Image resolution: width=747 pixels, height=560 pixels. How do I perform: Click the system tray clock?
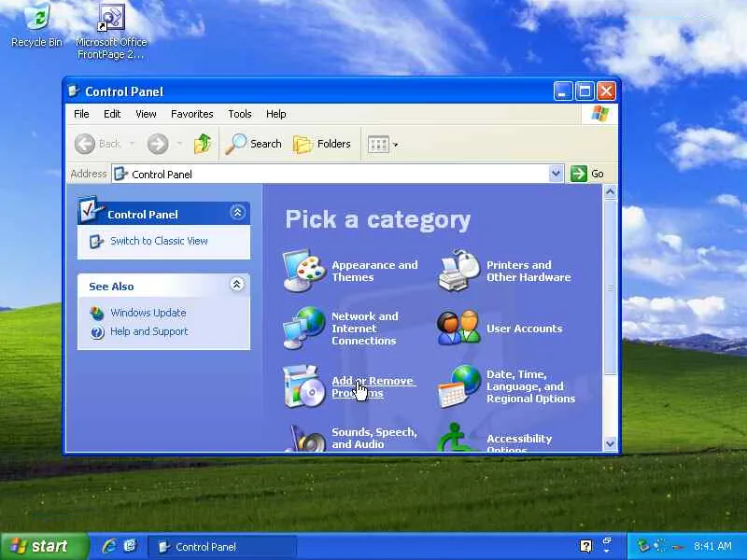click(x=712, y=546)
